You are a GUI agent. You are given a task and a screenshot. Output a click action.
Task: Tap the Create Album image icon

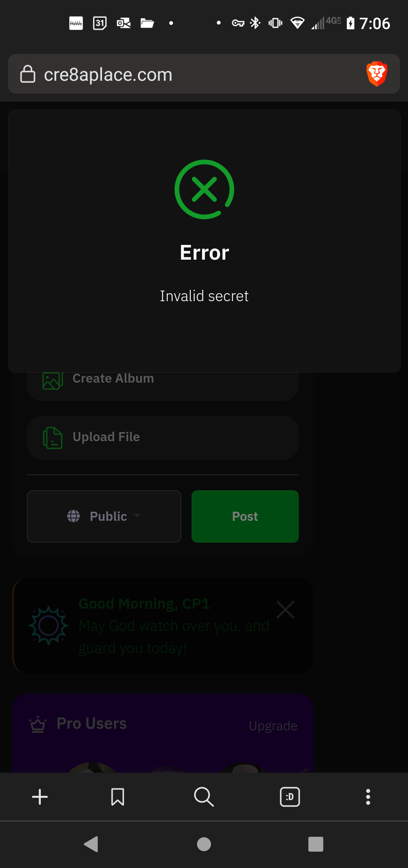click(53, 380)
